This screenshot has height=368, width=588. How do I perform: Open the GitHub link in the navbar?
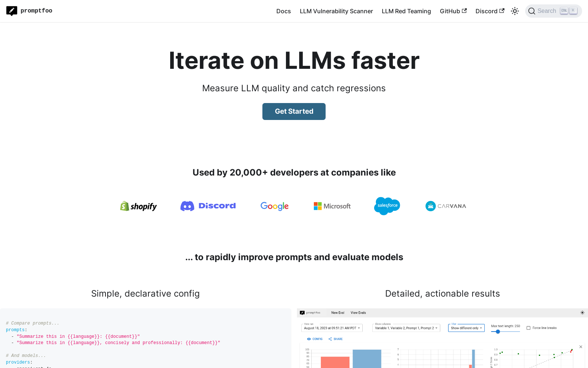453,11
